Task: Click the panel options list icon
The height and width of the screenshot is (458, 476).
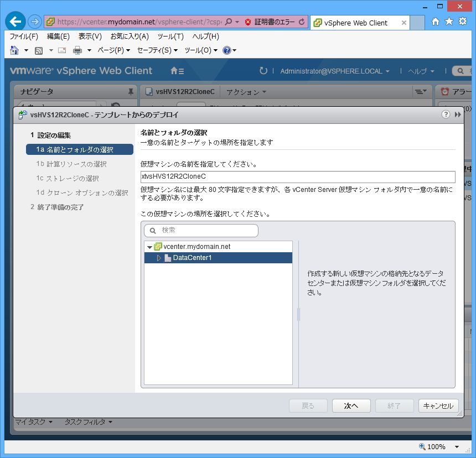Action: (x=421, y=92)
